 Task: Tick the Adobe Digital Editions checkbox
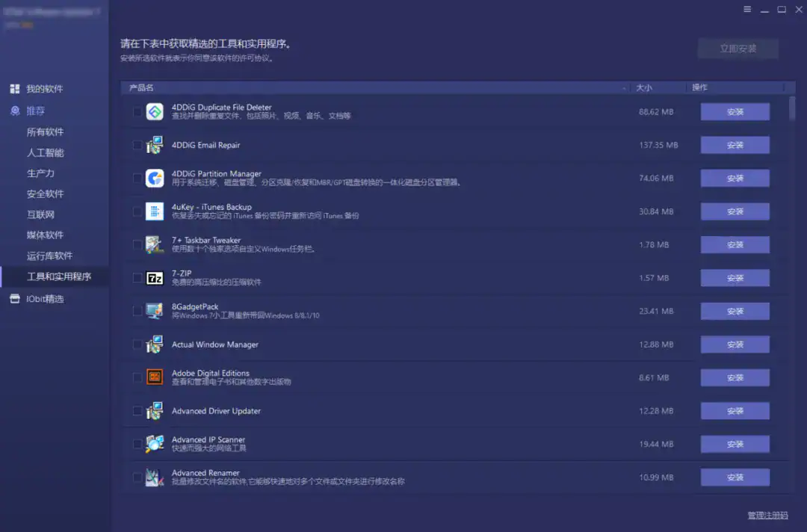tap(137, 377)
